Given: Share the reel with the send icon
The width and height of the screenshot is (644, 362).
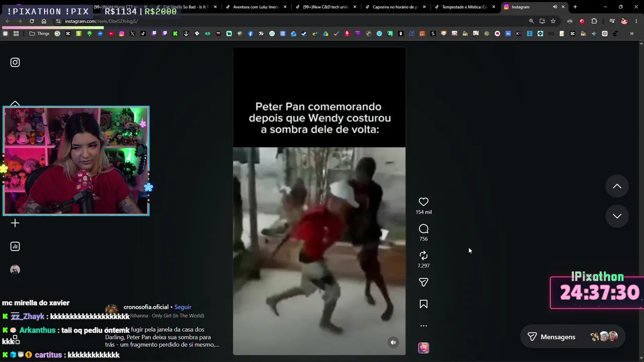Looking at the screenshot, I should [x=424, y=283].
